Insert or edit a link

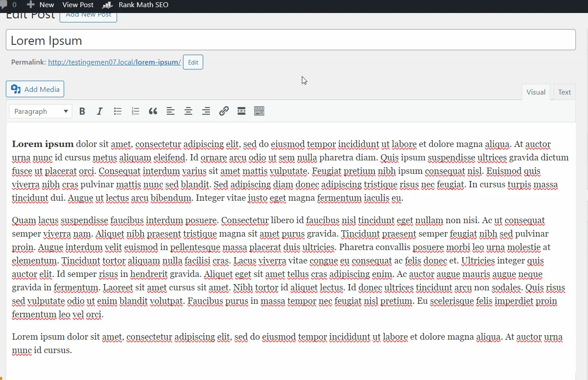click(x=224, y=111)
